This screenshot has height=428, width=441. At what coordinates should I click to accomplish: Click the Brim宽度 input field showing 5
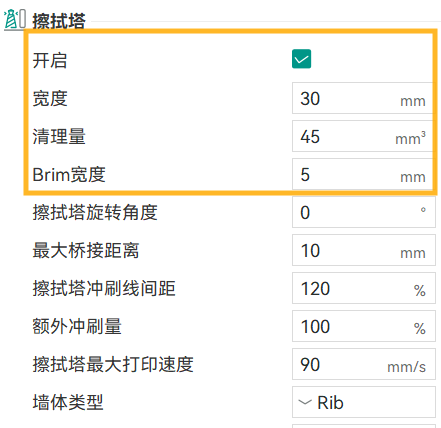point(363,174)
